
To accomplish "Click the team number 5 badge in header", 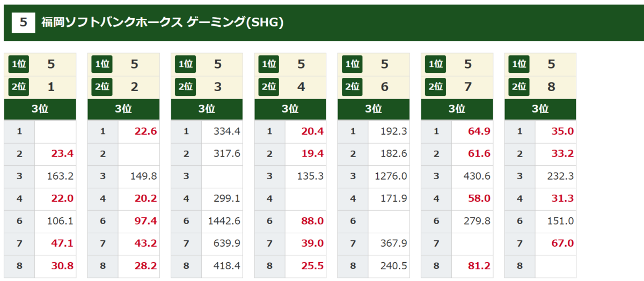I will click(x=23, y=23).
